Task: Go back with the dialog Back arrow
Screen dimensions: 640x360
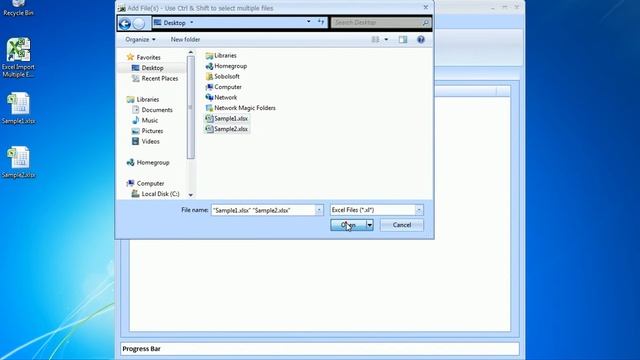Action: tap(125, 23)
